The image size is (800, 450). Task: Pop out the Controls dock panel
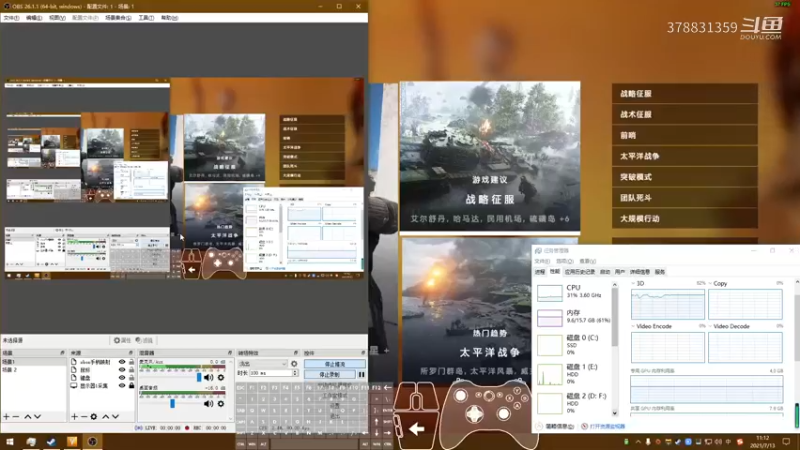(363, 353)
